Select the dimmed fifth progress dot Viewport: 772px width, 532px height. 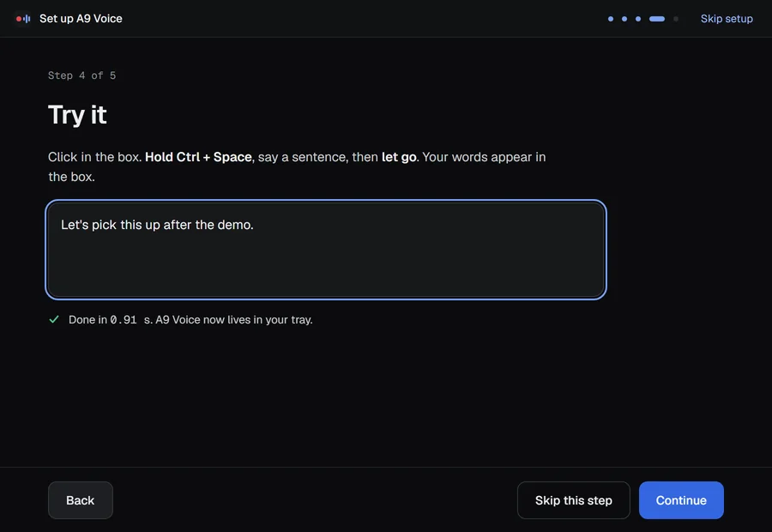(676, 19)
